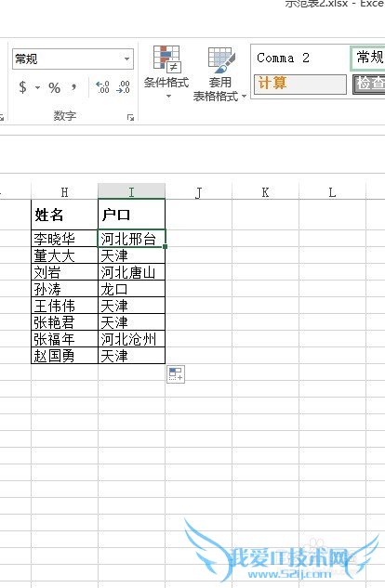
Task: Open the Quick Analysis icon below table
Action: tap(176, 373)
